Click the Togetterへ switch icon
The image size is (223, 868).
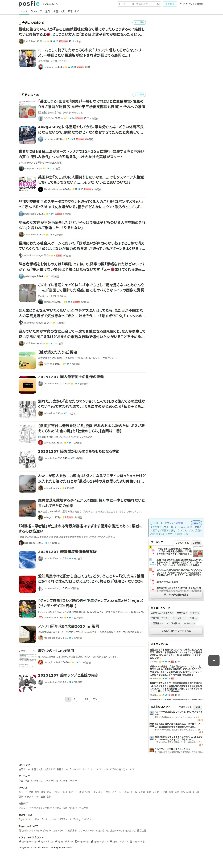(44, 4)
